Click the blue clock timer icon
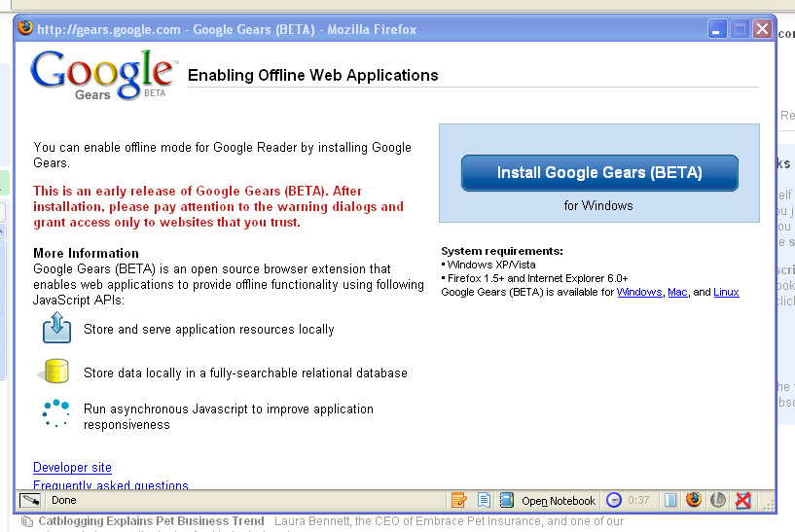Image resolution: width=795 pixels, height=532 pixels. [x=614, y=501]
